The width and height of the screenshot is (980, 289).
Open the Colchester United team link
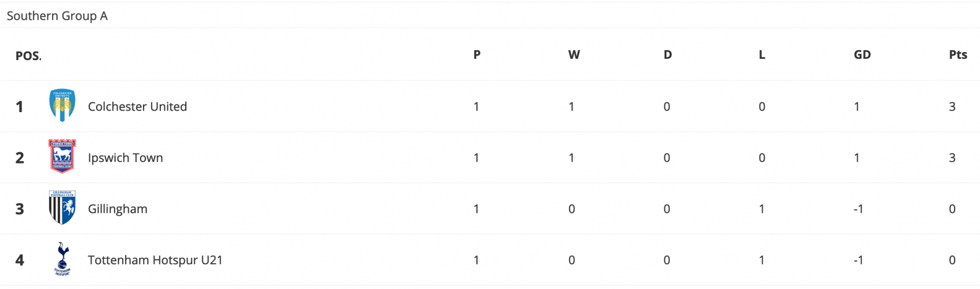point(137,106)
